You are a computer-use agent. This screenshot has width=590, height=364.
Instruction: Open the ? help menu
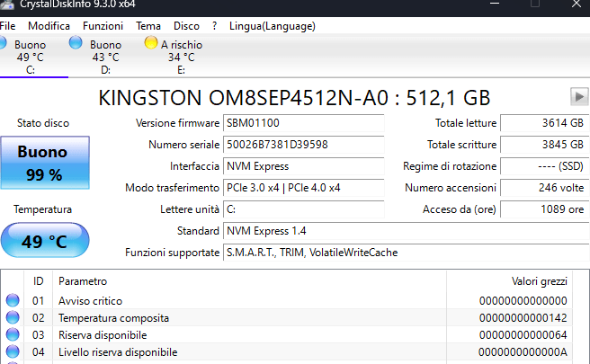pyautogui.click(x=215, y=26)
